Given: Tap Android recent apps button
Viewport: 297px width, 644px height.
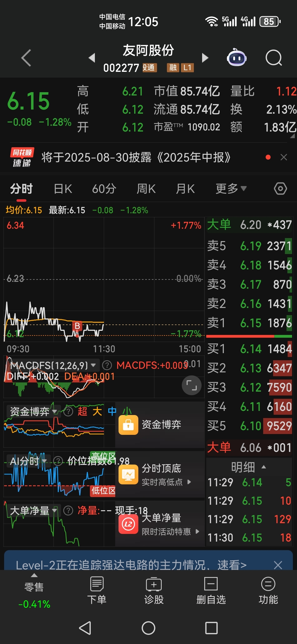Looking at the screenshot, I should pyautogui.click(x=211, y=628).
